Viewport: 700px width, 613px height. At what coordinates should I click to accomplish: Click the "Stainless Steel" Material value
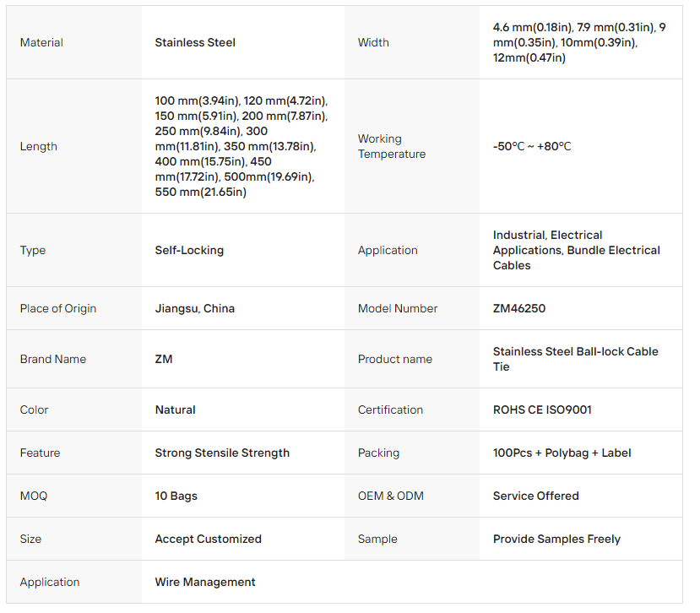(x=195, y=42)
